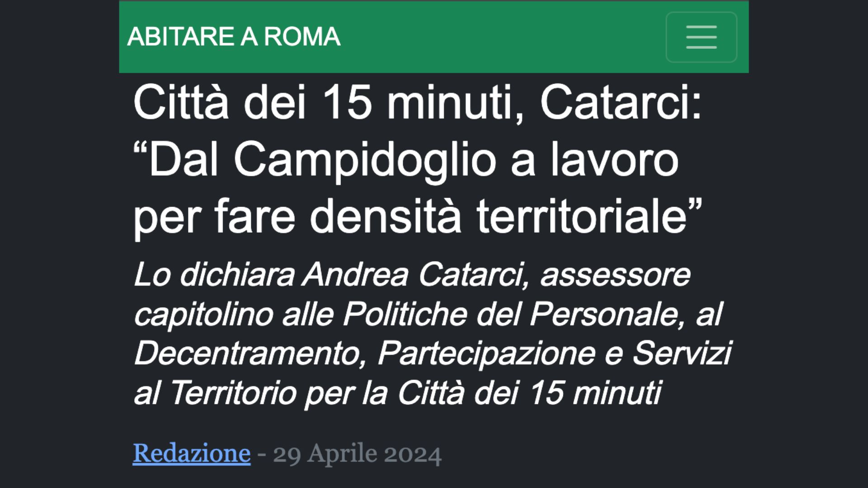Click the word 'ROMA' in the site title
This screenshot has height=488, width=868.
point(302,37)
